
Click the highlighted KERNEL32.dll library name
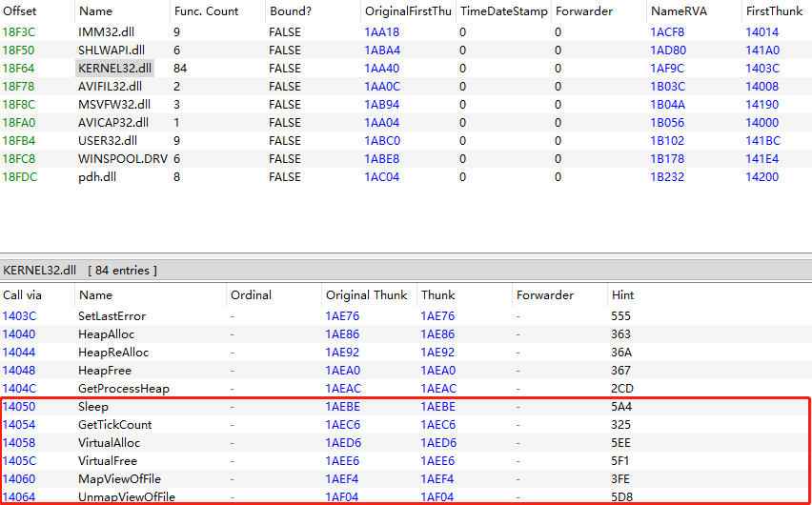114,69
